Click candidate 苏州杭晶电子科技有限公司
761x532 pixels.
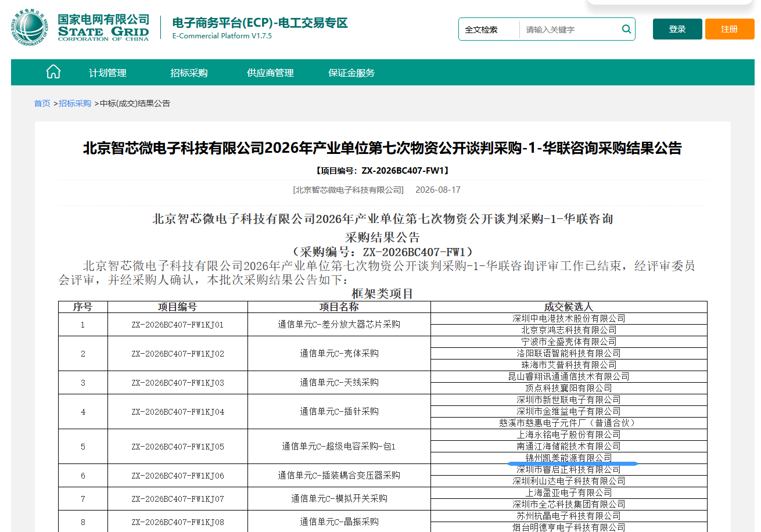click(569, 516)
